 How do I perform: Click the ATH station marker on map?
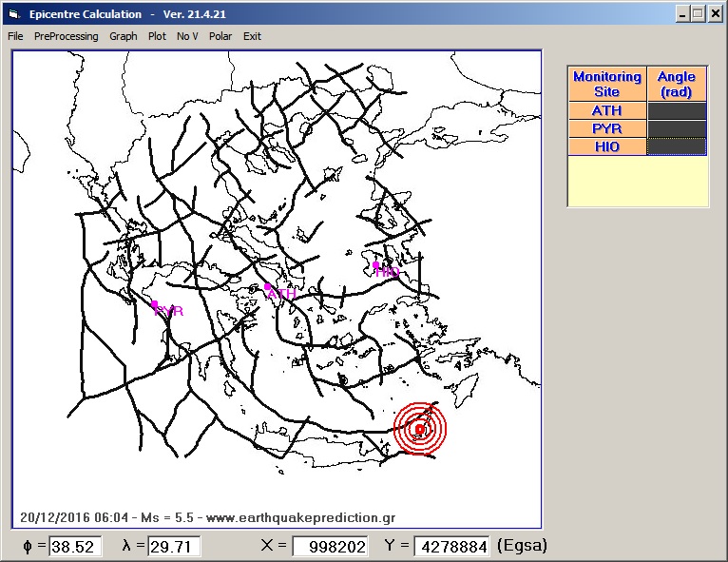[268, 286]
